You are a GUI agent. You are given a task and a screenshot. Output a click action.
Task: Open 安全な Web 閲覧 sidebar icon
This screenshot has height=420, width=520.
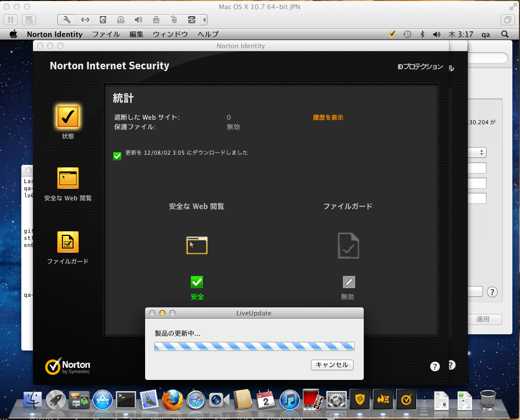pos(68,179)
